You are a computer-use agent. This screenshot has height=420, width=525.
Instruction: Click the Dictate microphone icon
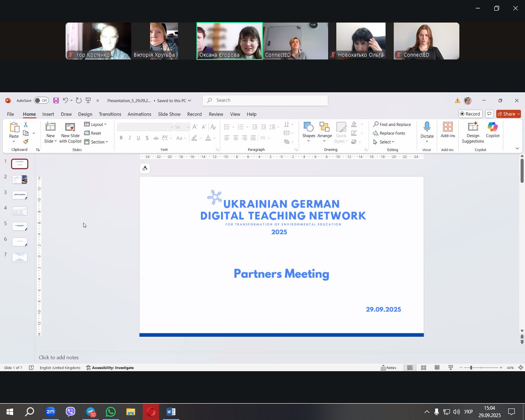[x=427, y=127]
